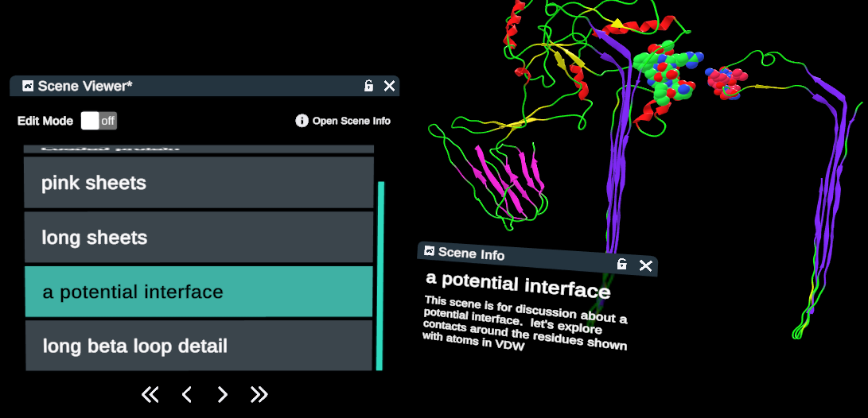This screenshot has width=868, height=418.
Task: Advance to next scene with right chevron
Action: pyautogui.click(x=223, y=394)
